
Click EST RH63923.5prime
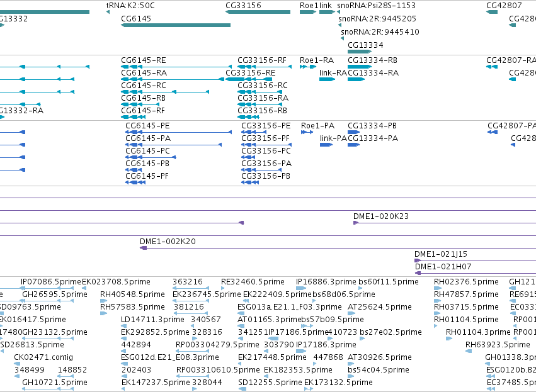pos(498,345)
